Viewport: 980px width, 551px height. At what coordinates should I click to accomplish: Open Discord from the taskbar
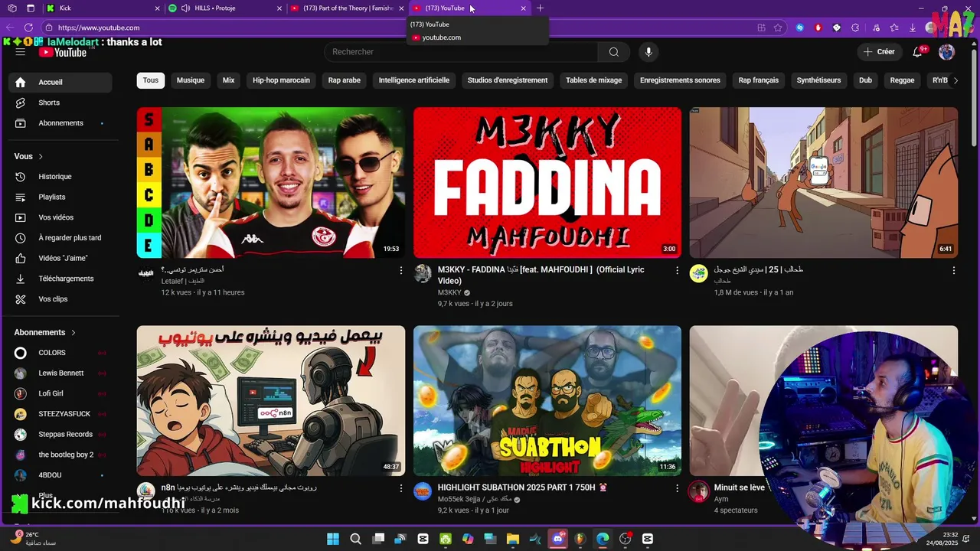(558, 539)
